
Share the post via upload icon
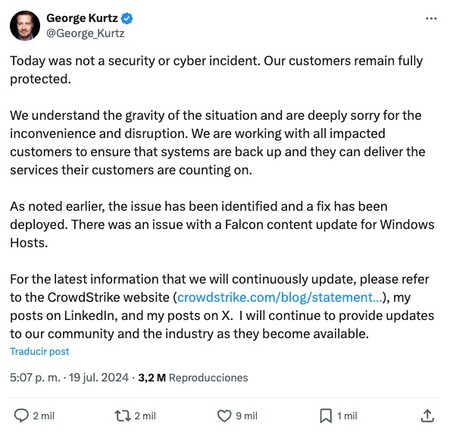coord(427,416)
